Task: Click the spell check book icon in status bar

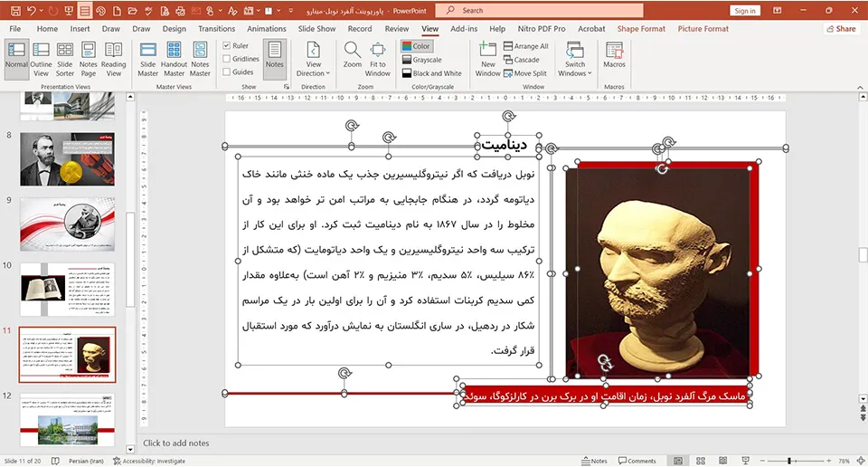Action: click(x=55, y=461)
